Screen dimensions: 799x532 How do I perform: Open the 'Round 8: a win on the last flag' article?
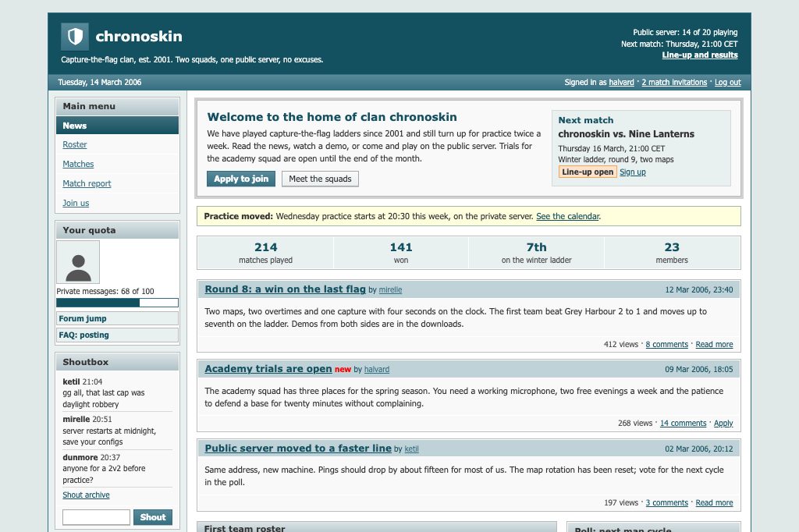coord(286,289)
